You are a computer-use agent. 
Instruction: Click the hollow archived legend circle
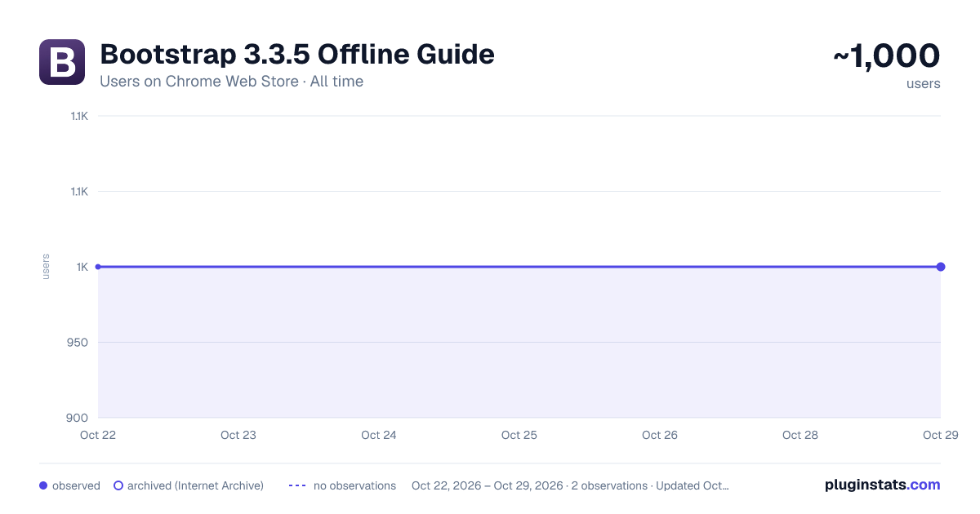tap(118, 485)
